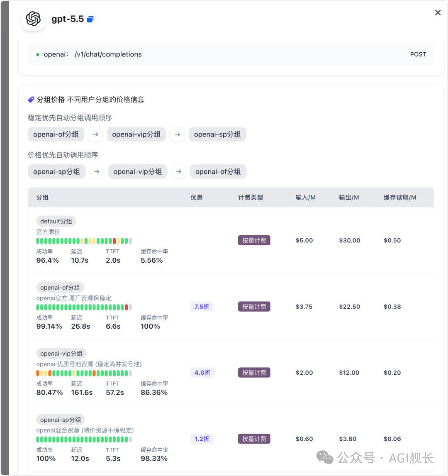Viewport: 448px width, 476px height.
Task: Click arrow after openai-vip分组 in stable order
Action: tap(178, 134)
